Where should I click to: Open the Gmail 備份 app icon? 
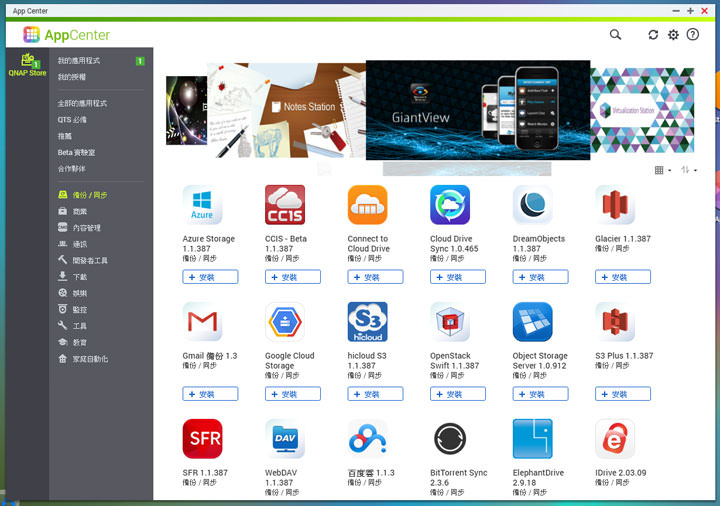202,322
